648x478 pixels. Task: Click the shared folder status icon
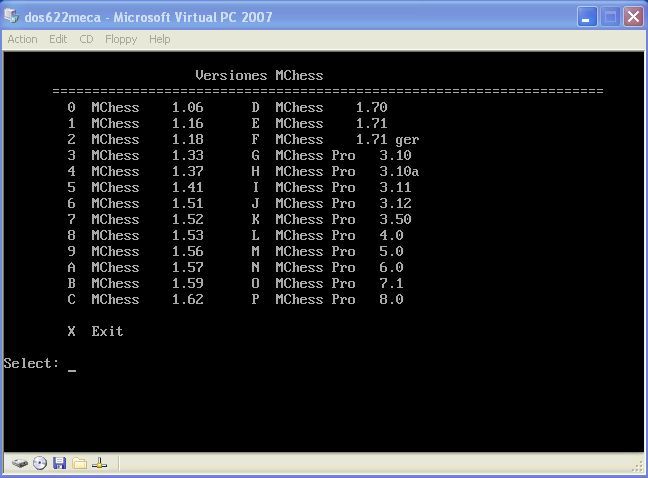pos(79,464)
